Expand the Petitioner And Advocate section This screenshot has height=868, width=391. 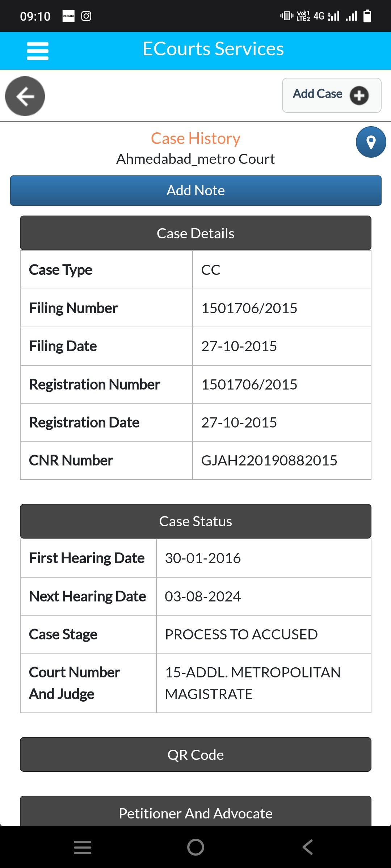[195, 813]
